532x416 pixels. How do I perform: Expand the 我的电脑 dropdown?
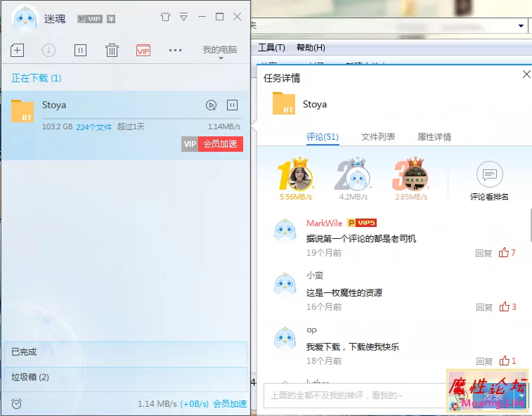(x=220, y=51)
